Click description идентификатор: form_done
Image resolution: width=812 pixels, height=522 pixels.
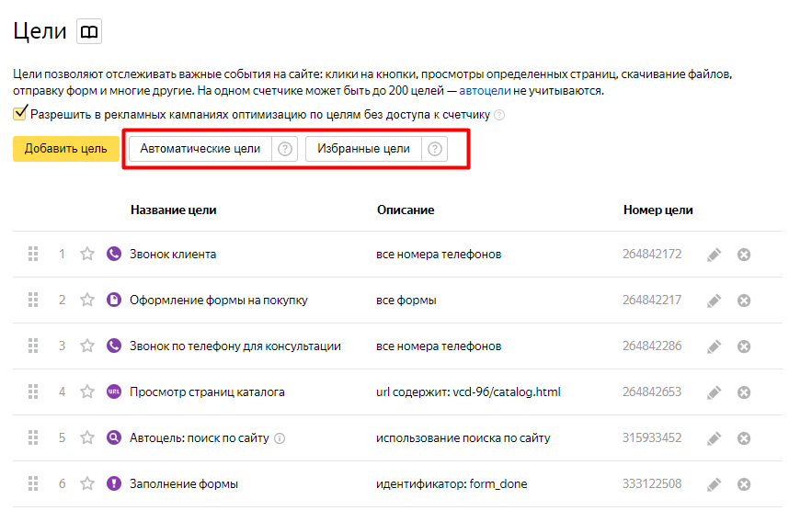click(452, 483)
